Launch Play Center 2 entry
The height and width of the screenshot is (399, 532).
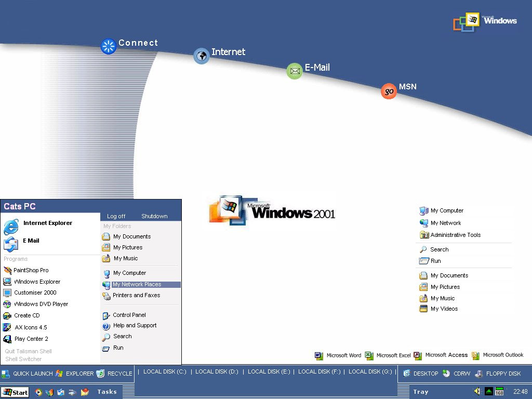(26, 339)
